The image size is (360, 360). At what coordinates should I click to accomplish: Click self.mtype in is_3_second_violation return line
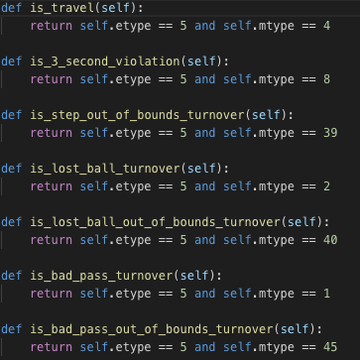(x=259, y=79)
